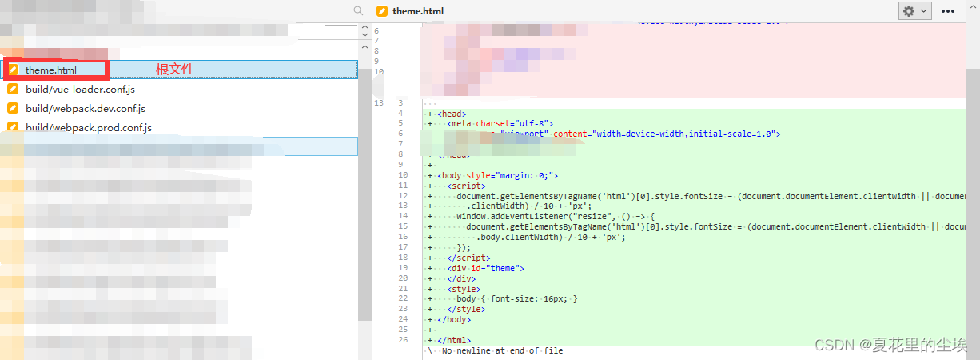Select theme.html in the file list
Screen dimensions: 980x360
click(x=180, y=70)
